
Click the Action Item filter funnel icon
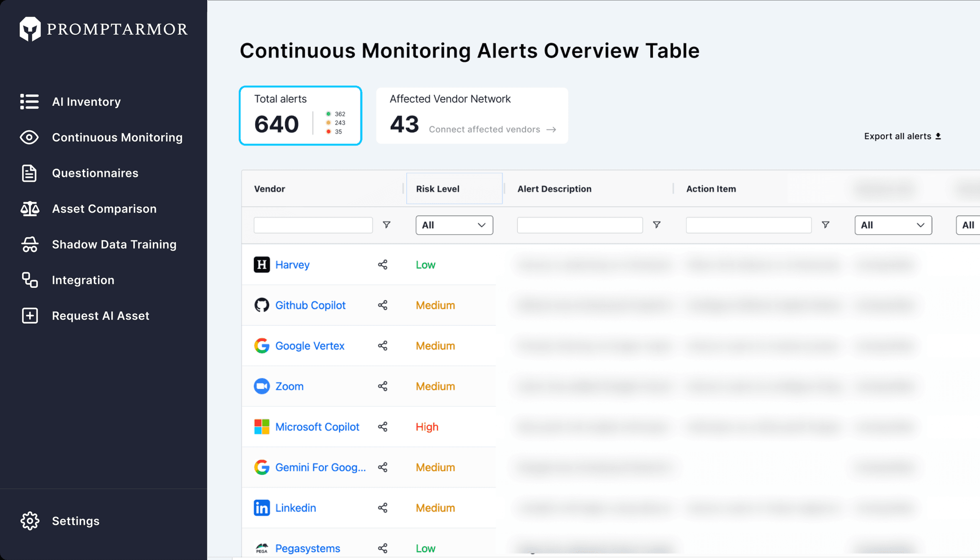[x=825, y=225]
